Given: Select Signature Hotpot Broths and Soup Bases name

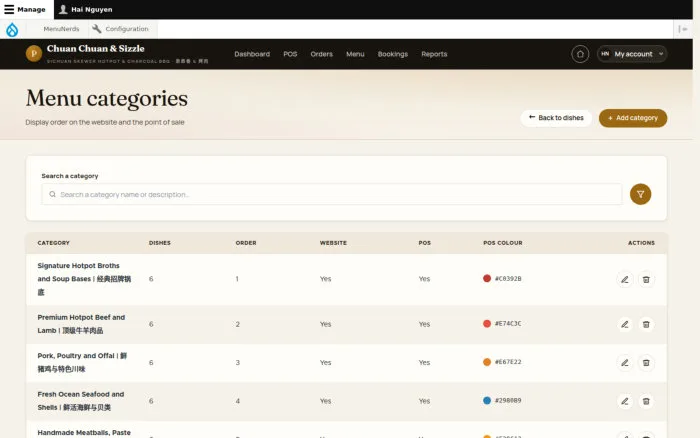Looking at the screenshot, I should 84,279.
